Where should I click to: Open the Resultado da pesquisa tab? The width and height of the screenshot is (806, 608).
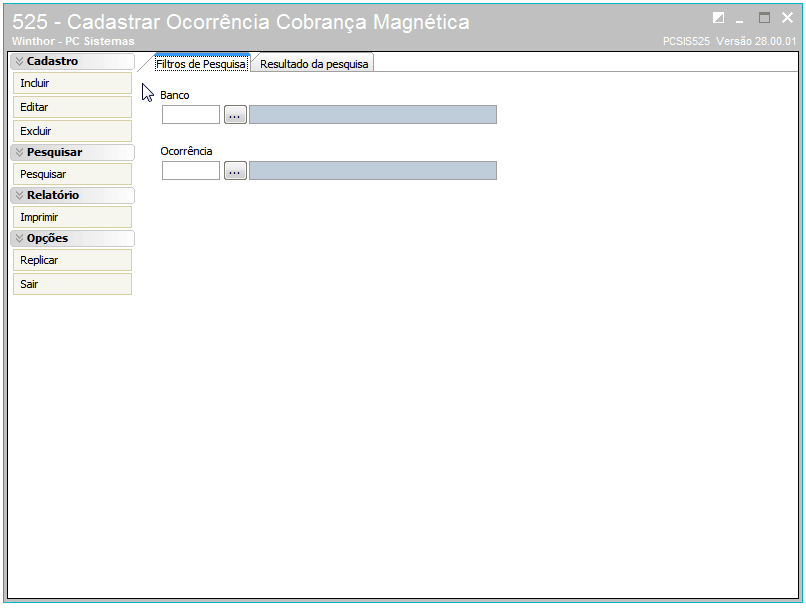(x=314, y=64)
